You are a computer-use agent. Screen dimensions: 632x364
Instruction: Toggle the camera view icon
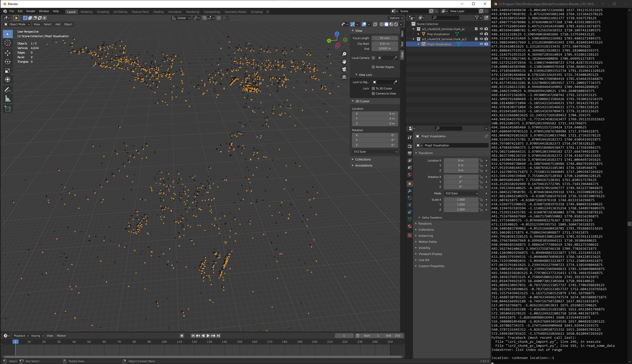pyautogui.click(x=344, y=69)
